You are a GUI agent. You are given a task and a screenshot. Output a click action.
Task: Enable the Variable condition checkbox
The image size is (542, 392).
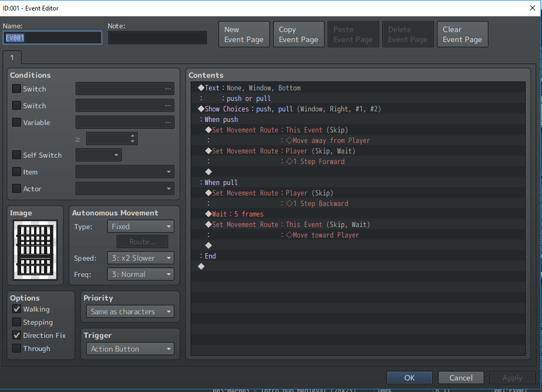[16, 122]
